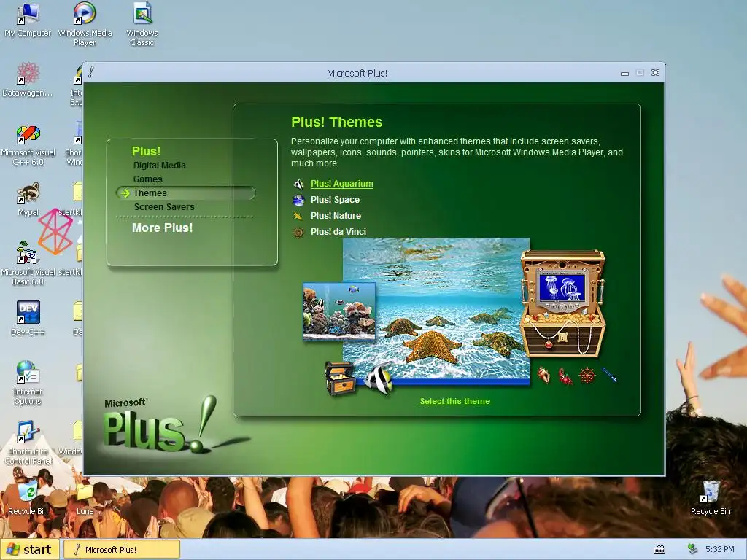Screen dimensions: 747x560
Task: Open More Plus! section
Action: click(162, 227)
